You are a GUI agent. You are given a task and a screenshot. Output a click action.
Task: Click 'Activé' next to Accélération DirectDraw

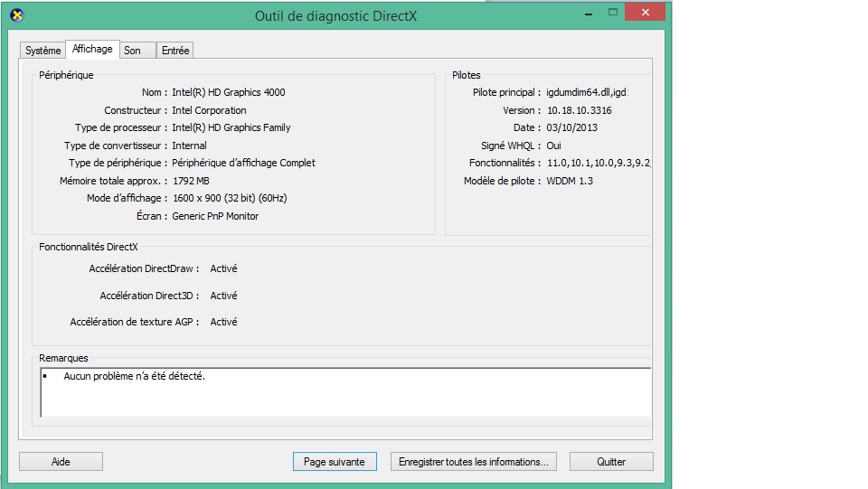(x=223, y=268)
